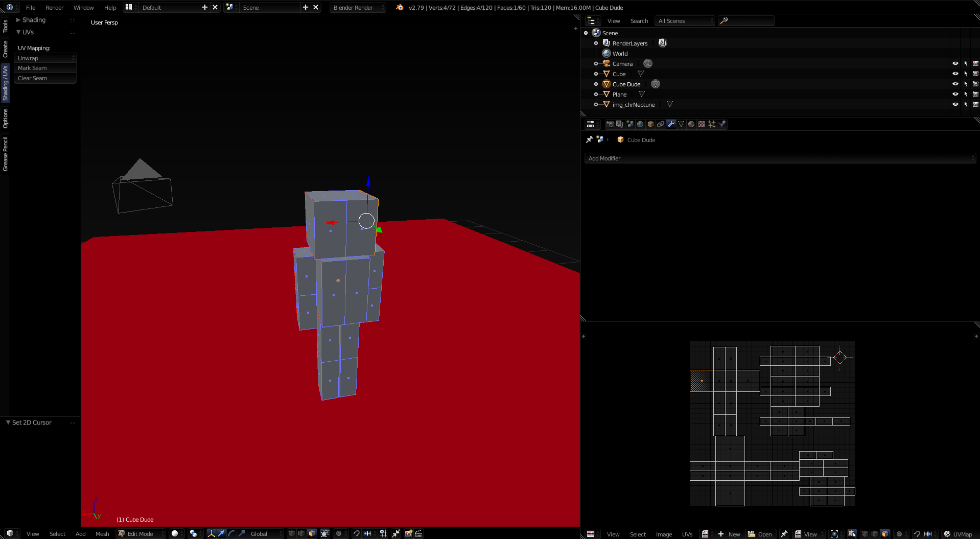Open the UVs menu in UV editor
This screenshot has width=980, height=539.
tap(687, 534)
